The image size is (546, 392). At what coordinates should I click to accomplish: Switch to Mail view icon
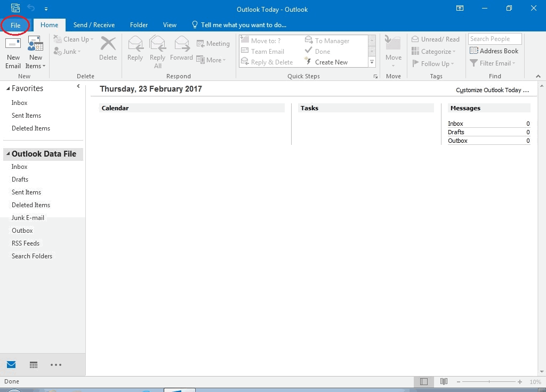pos(11,364)
